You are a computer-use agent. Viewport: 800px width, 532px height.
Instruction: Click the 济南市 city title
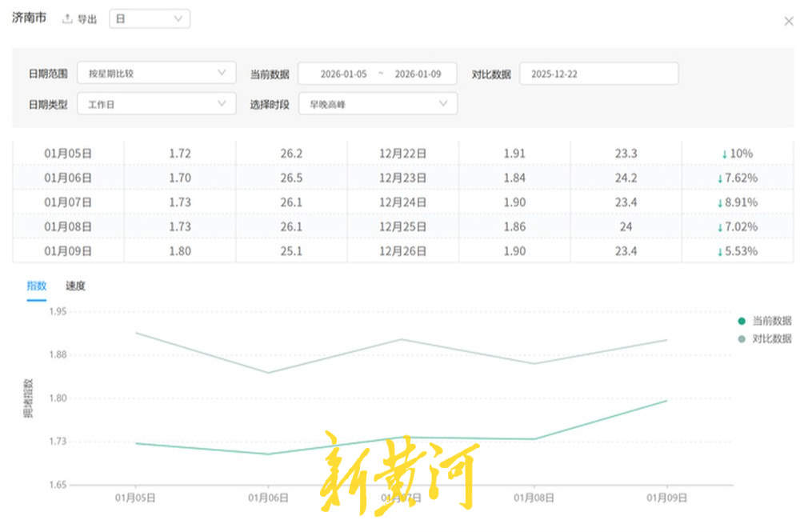pos(29,17)
